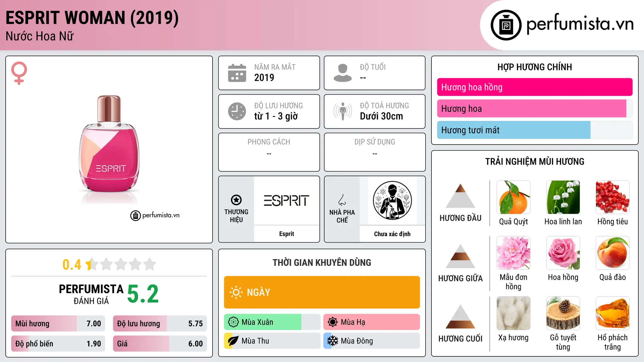Click the Chưa xác định perfumer label
The image size is (644, 362).
point(392,234)
